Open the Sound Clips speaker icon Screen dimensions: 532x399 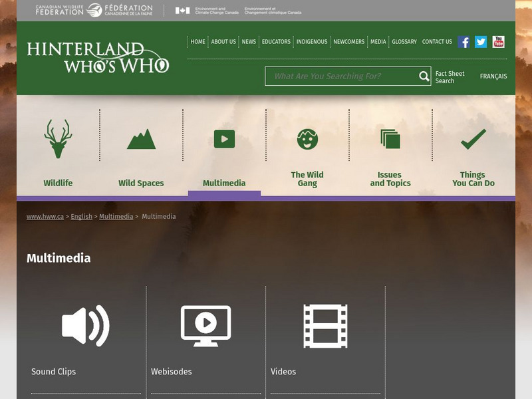(85, 326)
